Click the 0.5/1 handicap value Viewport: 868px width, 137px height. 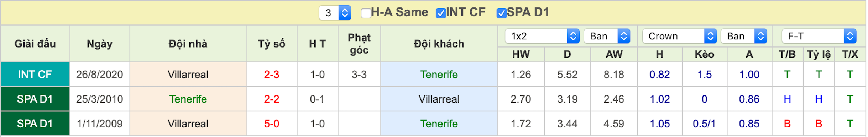click(704, 124)
